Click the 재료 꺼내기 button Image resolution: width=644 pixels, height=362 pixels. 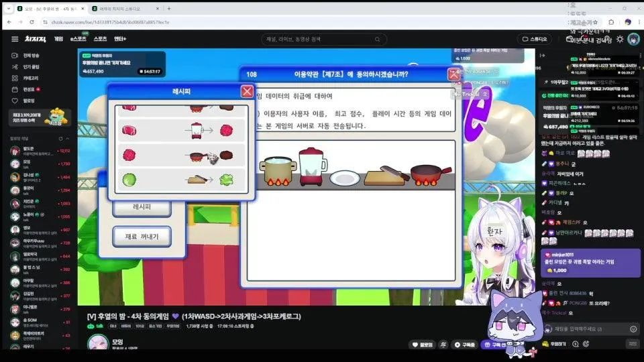[142, 237]
